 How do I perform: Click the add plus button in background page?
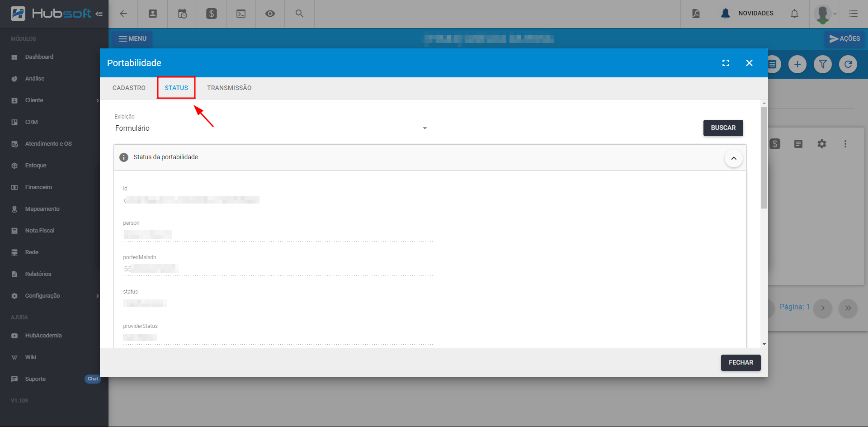coord(797,64)
